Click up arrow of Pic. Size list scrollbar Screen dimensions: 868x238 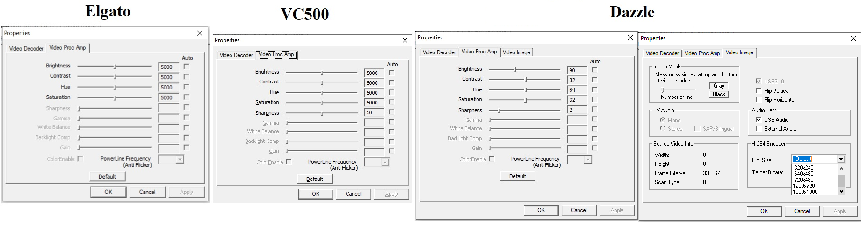point(841,168)
